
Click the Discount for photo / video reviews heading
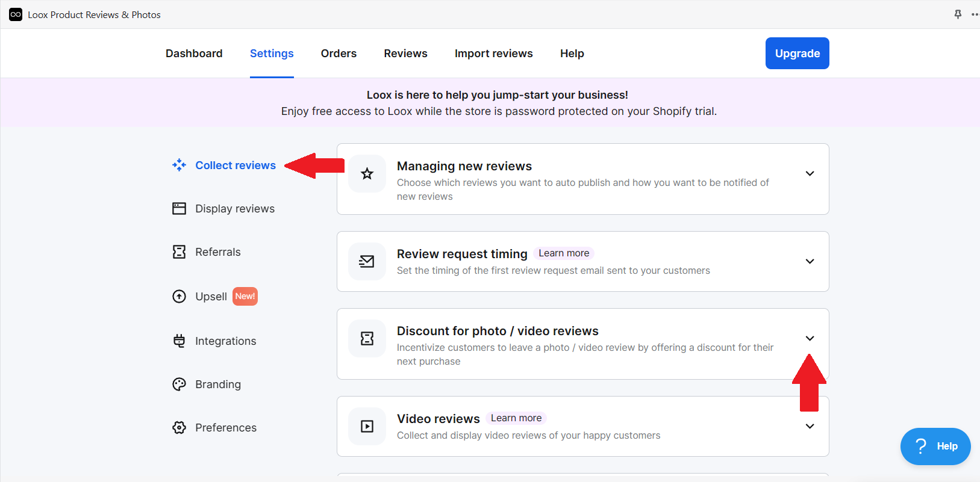click(x=498, y=331)
